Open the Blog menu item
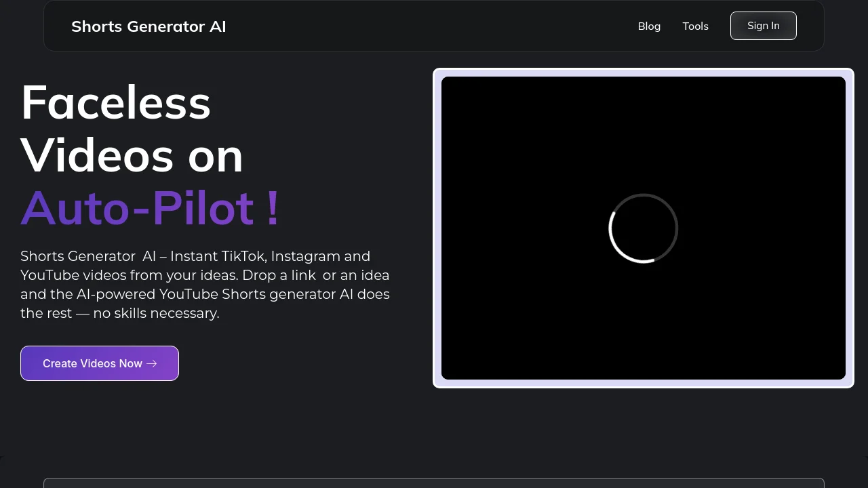Image resolution: width=868 pixels, height=488 pixels. pos(649,26)
